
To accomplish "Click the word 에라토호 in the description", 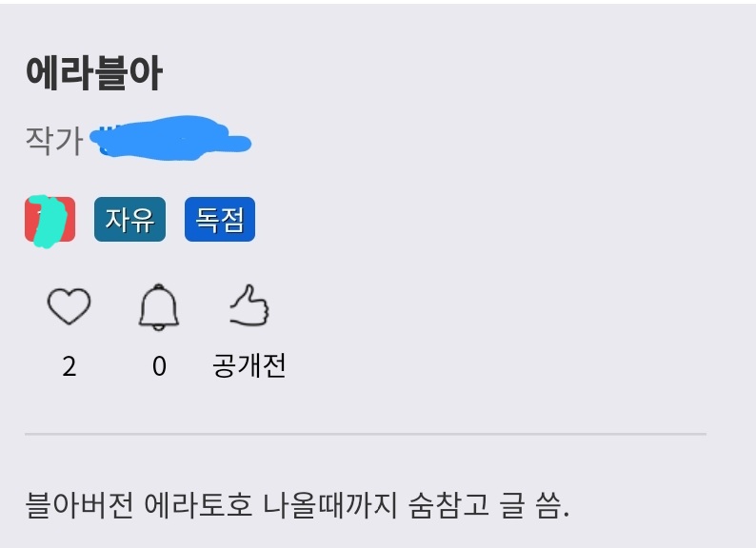I will [199, 504].
